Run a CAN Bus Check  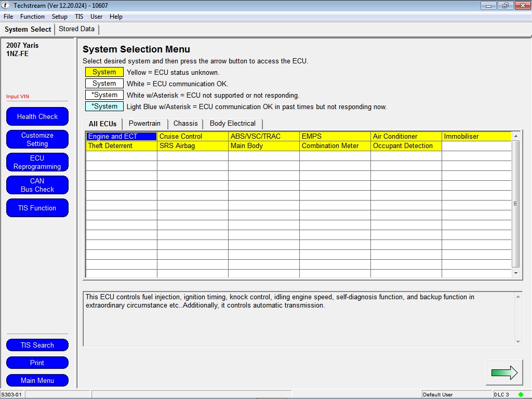37,185
